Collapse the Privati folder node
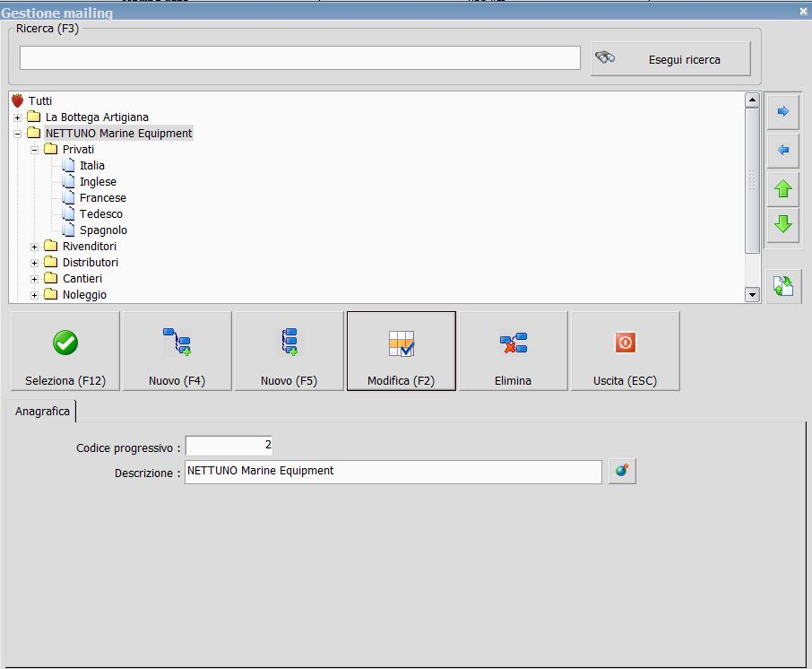 pos(34,150)
